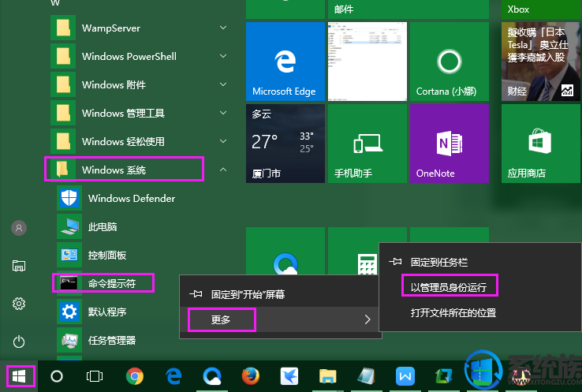Open the Cortana (小娜) tile
Screen dimensions: 582x392
point(450,62)
